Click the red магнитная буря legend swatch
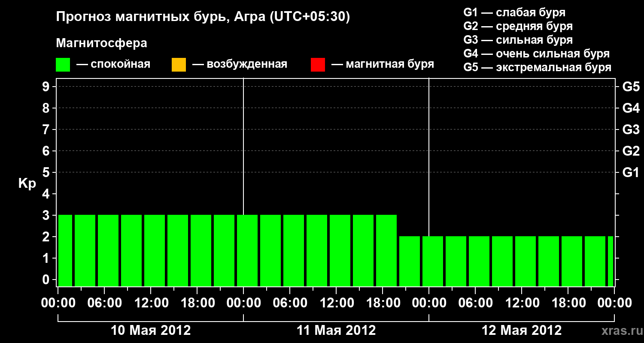The image size is (644, 343). coord(318,65)
